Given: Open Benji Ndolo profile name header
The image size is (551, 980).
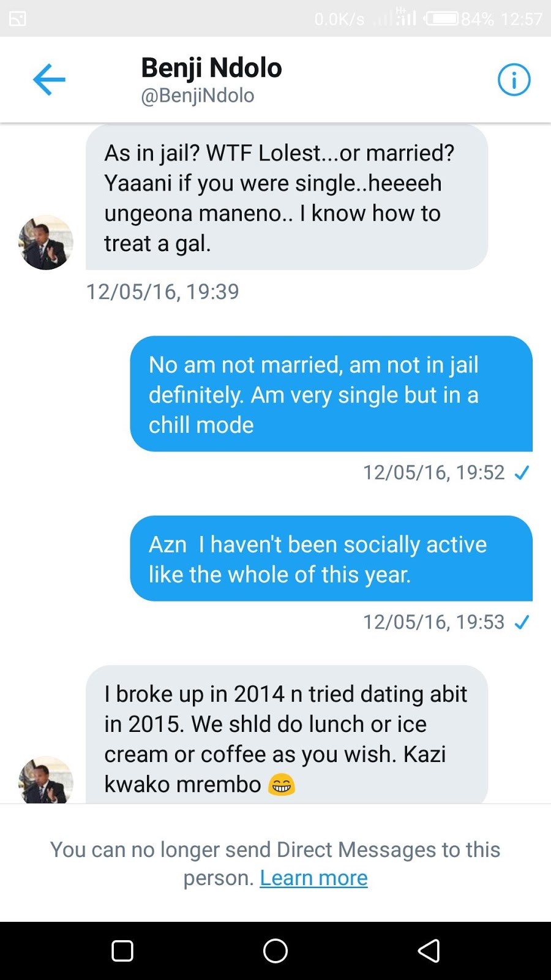Looking at the screenshot, I should (x=211, y=67).
